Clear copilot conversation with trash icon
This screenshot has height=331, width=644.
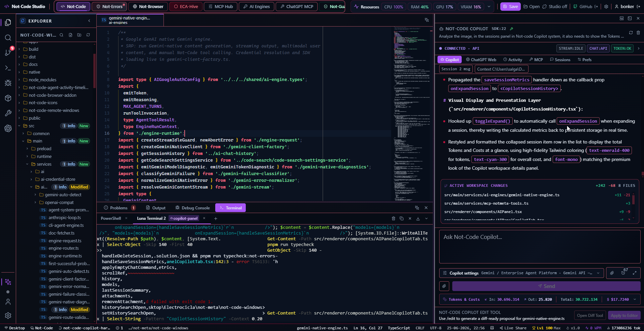tap(638, 33)
